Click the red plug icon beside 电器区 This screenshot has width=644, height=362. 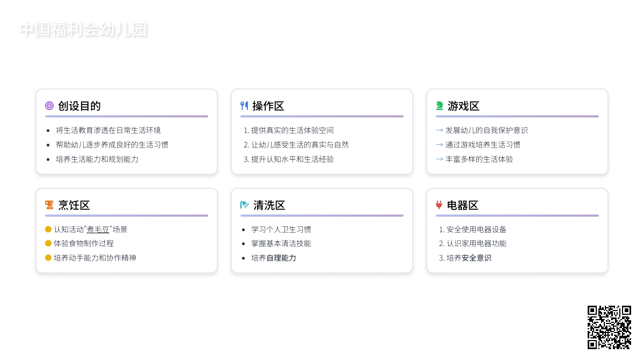coord(439,205)
